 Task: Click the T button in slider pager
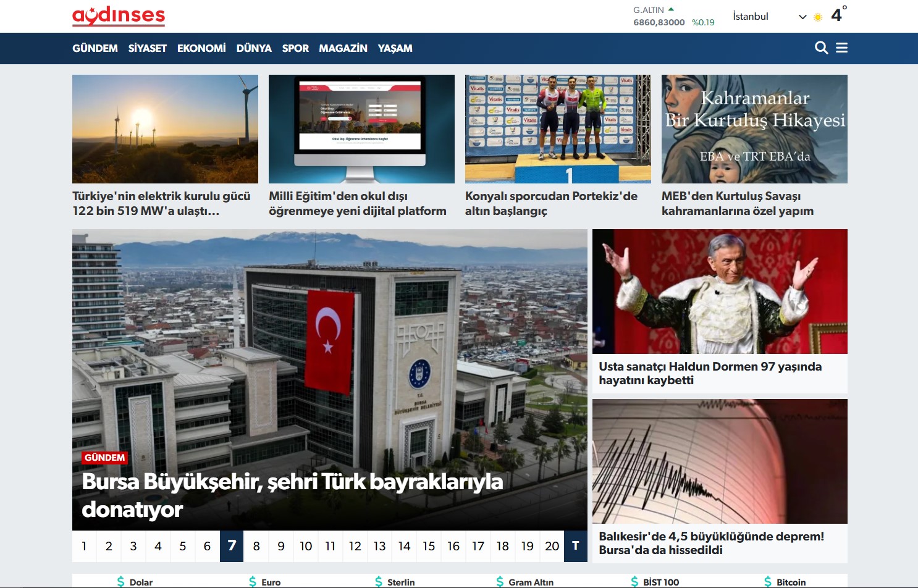pos(575,546)
